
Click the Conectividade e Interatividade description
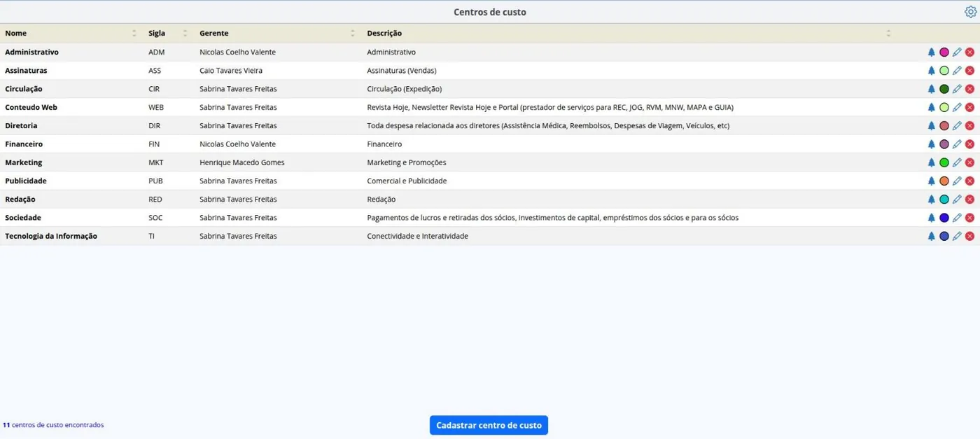pyautogui.click(x=418, y=236)
